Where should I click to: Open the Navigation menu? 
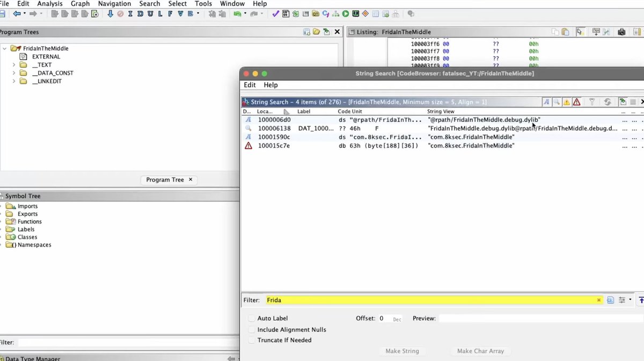[114, 4]
